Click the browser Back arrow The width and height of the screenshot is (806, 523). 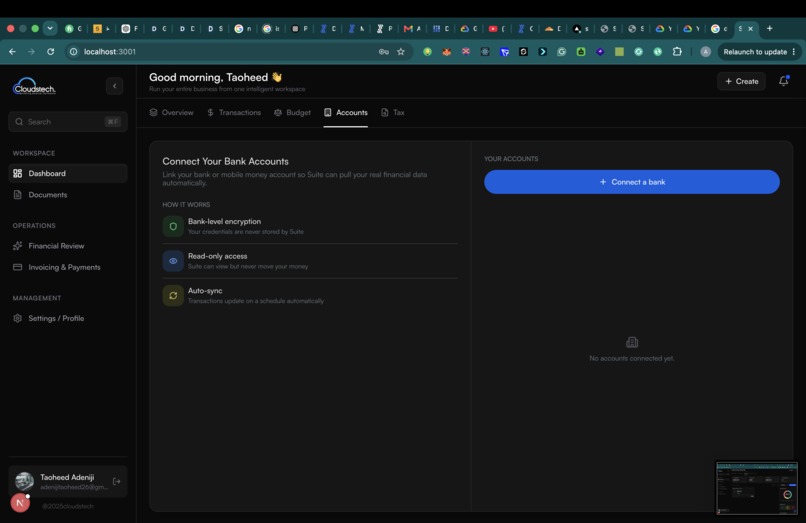pyautogui.click(x=12, y=51)
